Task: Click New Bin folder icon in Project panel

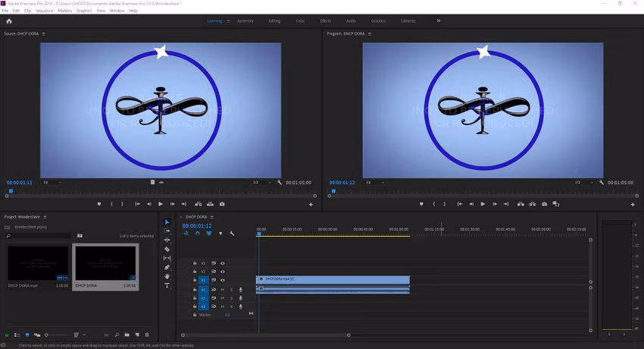Action: [x=127, y=335]
